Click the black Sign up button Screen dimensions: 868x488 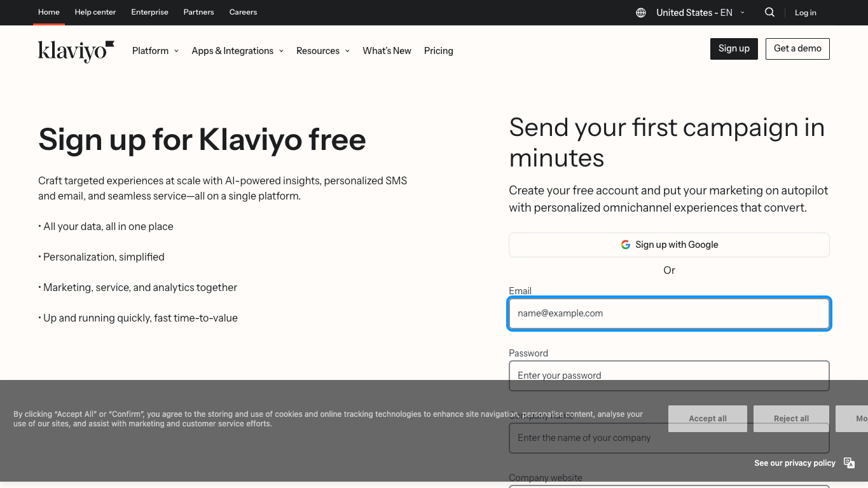734,49
